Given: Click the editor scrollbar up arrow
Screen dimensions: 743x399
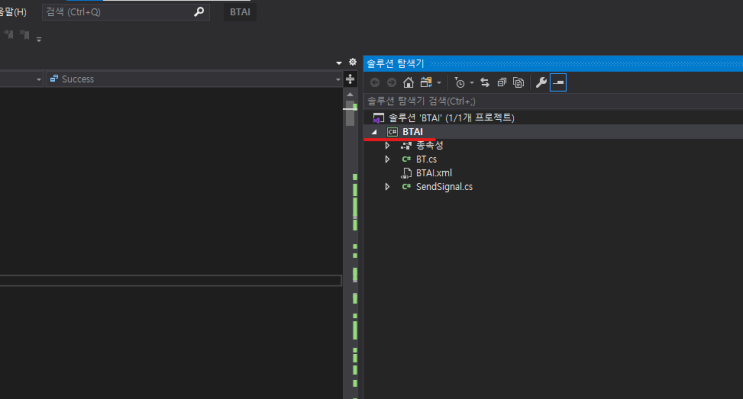Looking at the screenshot, I should coord(350,94).
